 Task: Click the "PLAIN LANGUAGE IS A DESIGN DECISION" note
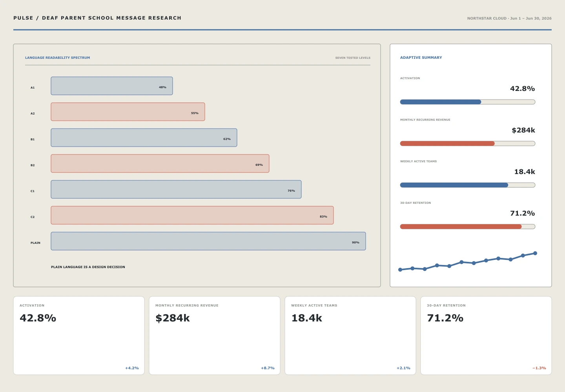88,267
